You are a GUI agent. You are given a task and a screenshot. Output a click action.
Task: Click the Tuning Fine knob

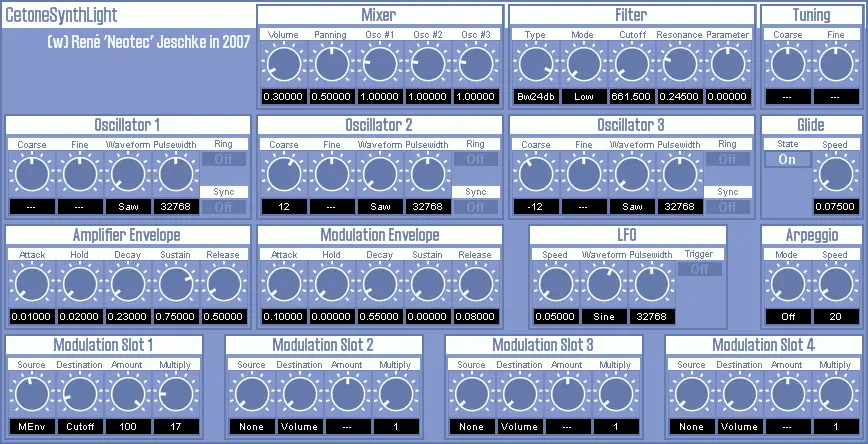pyautogui.click(x=835, y=64)
